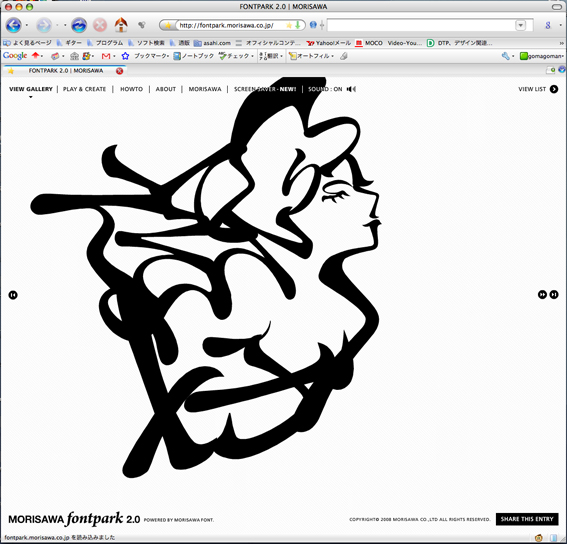
Task: Reload the page with the refresh icon
Action: (x=79, y=25)
